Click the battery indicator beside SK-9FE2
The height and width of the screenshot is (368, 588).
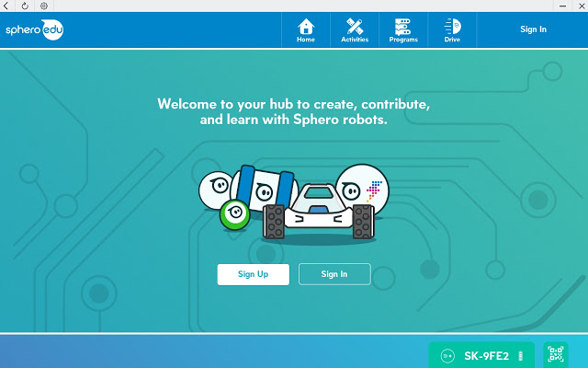[520, 356]
